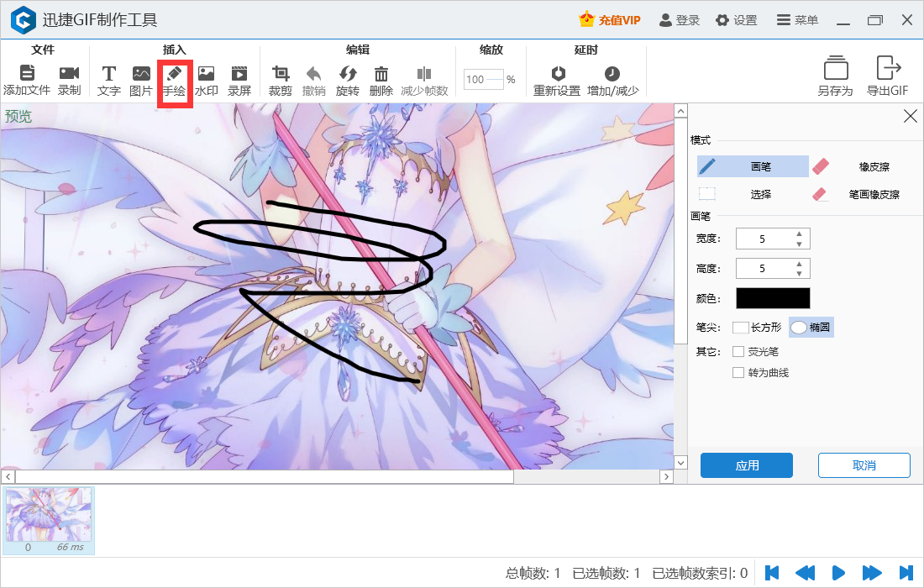Go to the previous frame
The height and width of the screenshot is (588, 924).
coord(805,573)
